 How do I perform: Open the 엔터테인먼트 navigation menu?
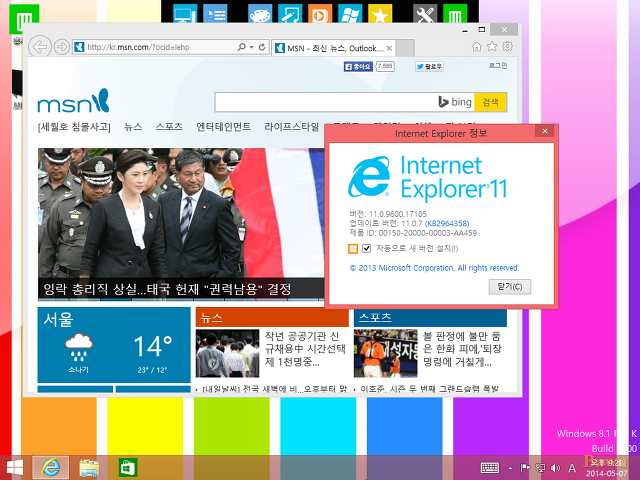(x=223, y=127)
